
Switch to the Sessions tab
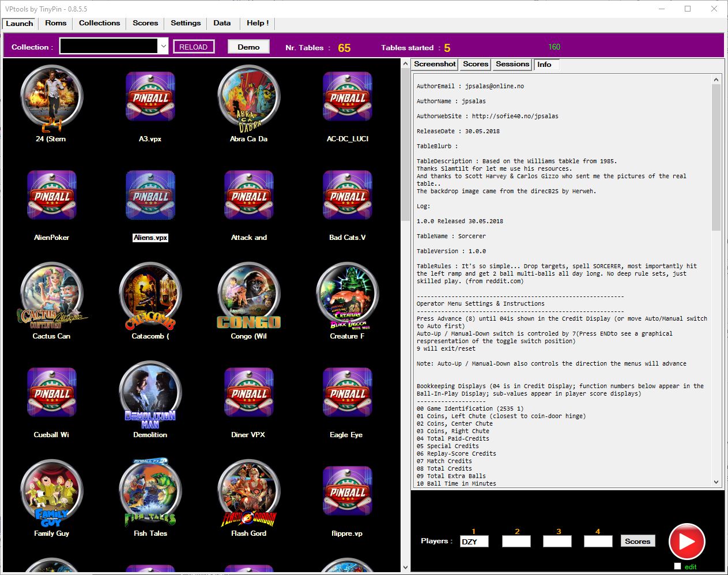(512, 64)
